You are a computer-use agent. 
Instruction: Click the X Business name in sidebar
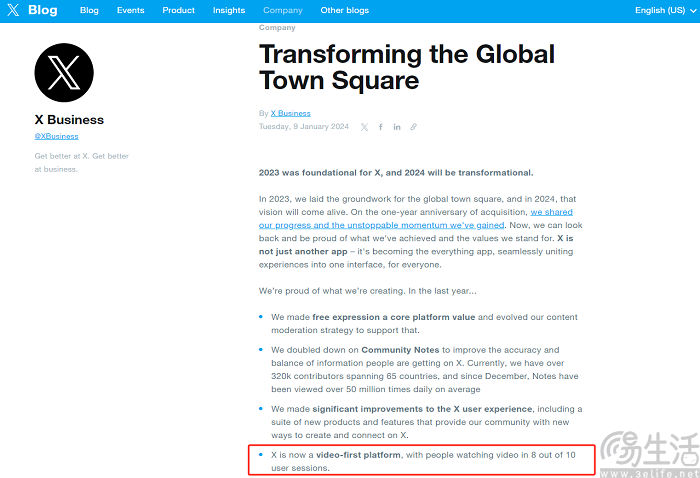[x=69, y=120]
